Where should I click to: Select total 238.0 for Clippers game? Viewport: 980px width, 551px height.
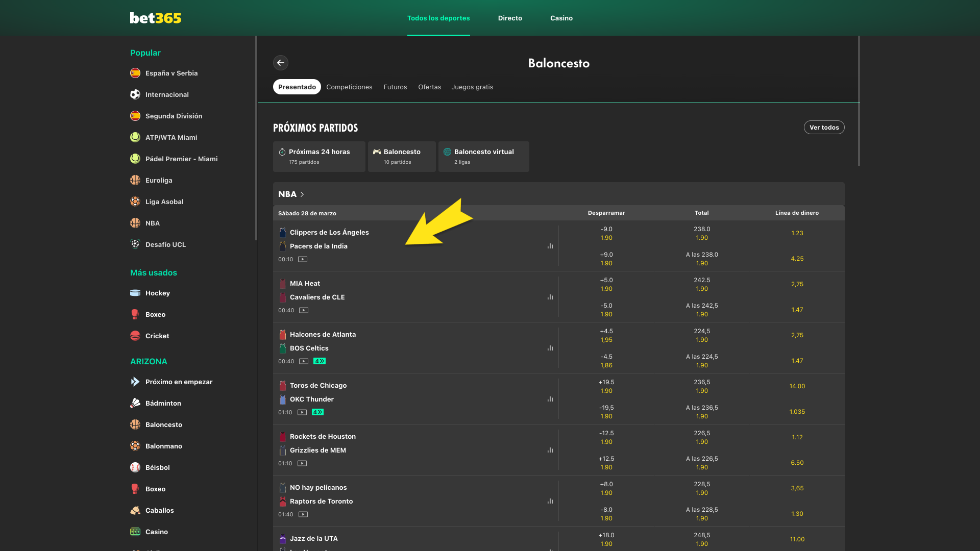702,233
